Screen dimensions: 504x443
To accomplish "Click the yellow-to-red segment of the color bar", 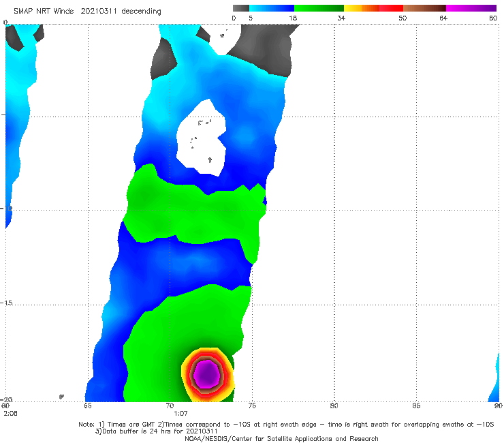I will (373, 8).
